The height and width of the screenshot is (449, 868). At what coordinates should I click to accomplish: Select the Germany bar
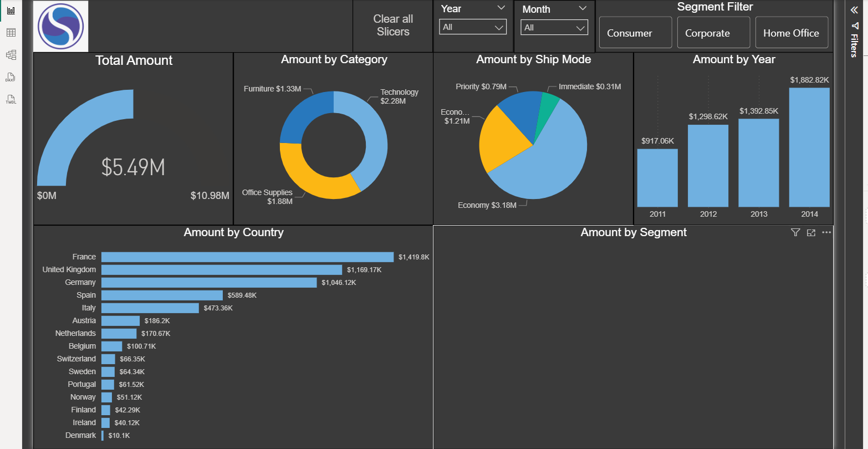pos(209,282)
